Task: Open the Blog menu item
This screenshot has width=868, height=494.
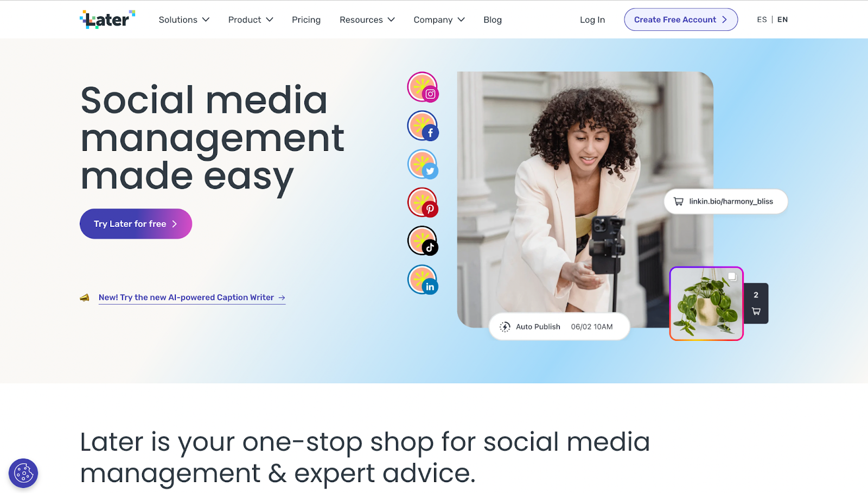Action: click(493, 20)
